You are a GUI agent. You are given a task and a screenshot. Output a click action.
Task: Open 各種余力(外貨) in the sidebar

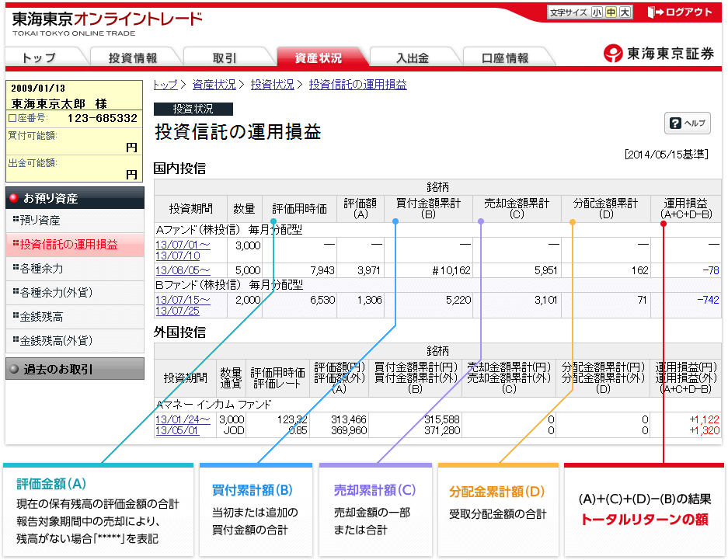point(75,293)
